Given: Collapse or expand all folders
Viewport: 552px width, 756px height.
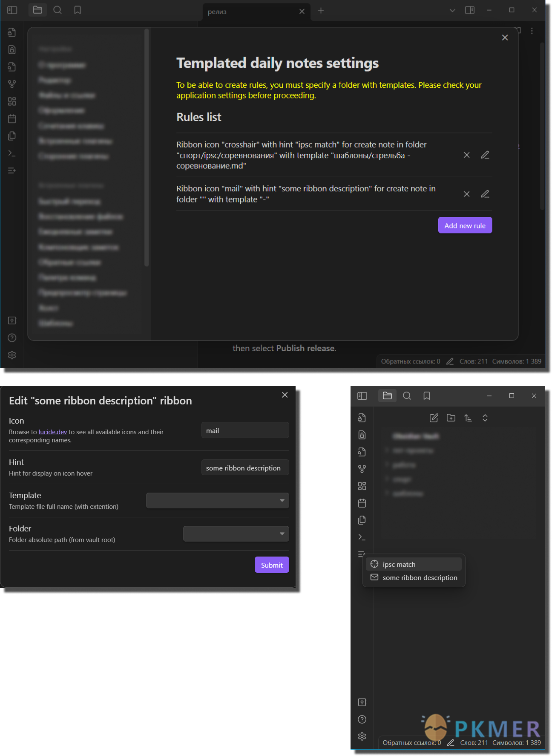Looking at the screenshot, I should click(485, 418).
